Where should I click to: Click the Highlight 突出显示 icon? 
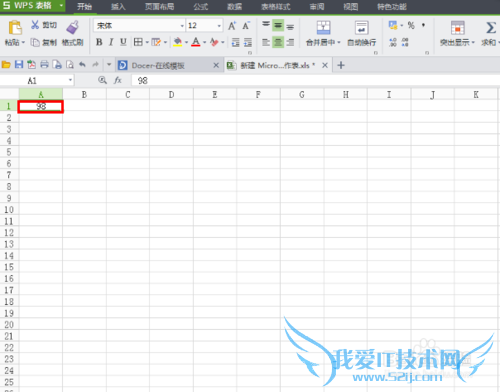[x=458, y=28]
